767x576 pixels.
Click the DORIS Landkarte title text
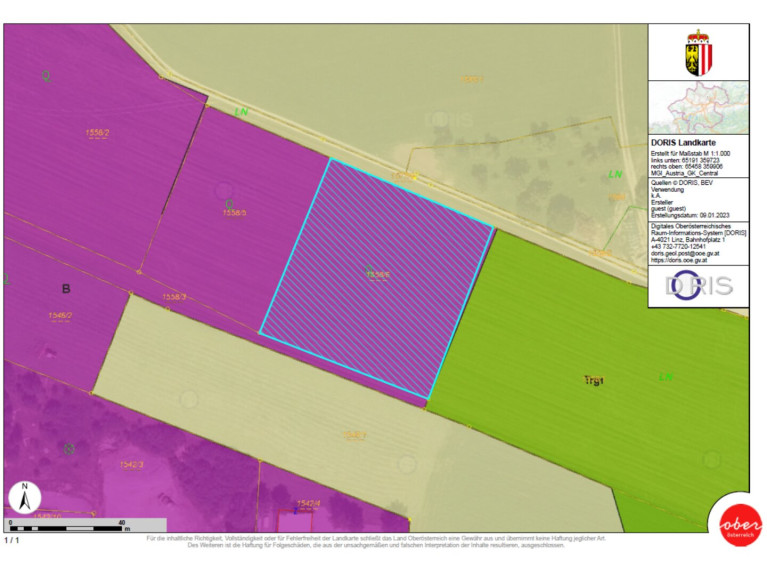coord(684,143)
